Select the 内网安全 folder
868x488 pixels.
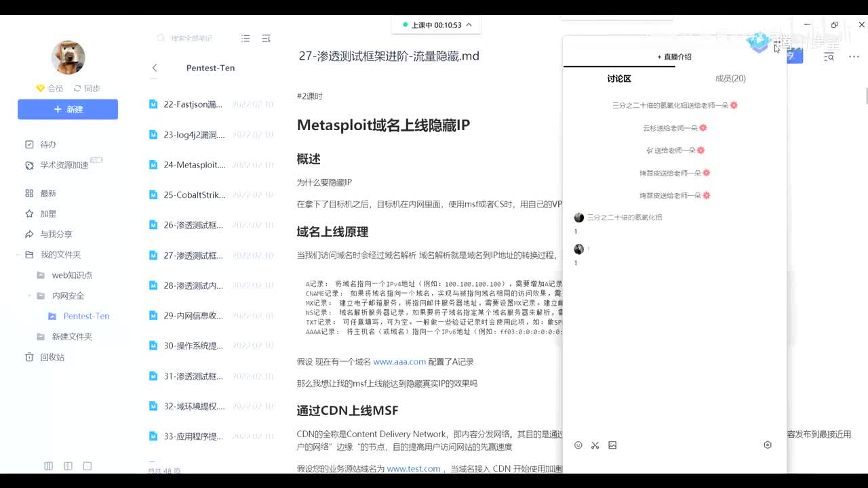[60, 296]
